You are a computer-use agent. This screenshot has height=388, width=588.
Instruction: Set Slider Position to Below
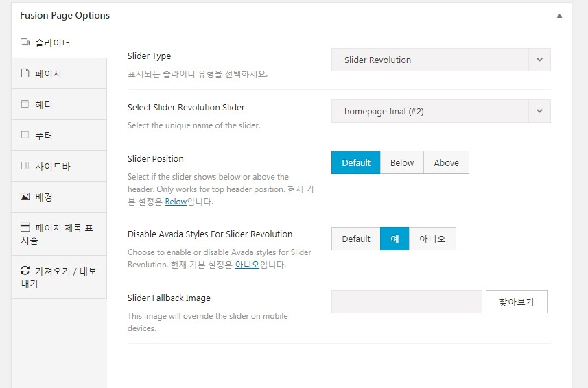coord(402,162)
